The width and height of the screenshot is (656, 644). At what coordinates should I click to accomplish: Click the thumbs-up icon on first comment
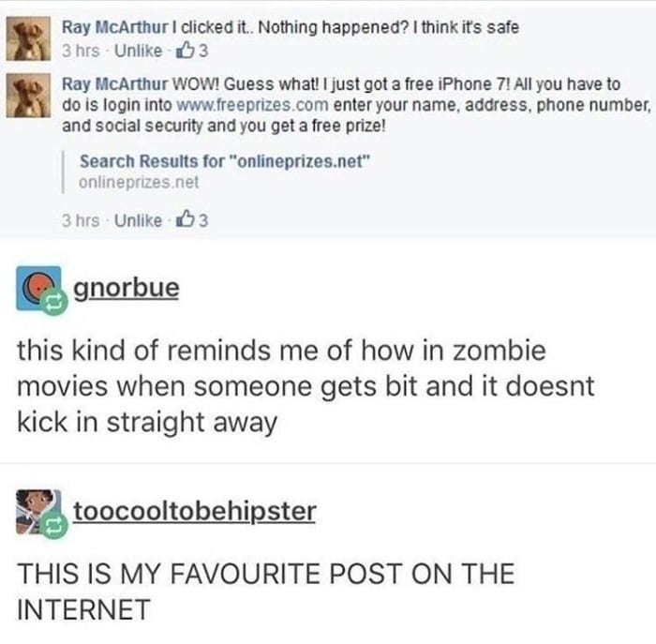coord(186,51)
